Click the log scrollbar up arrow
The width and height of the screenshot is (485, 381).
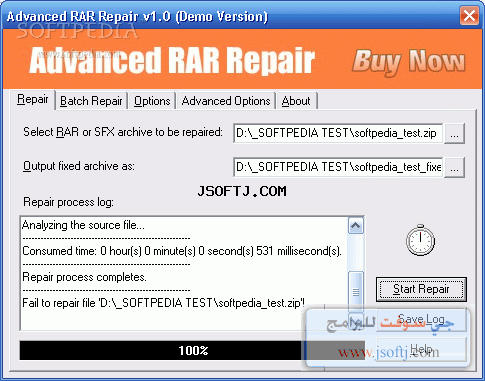(355, 226)
